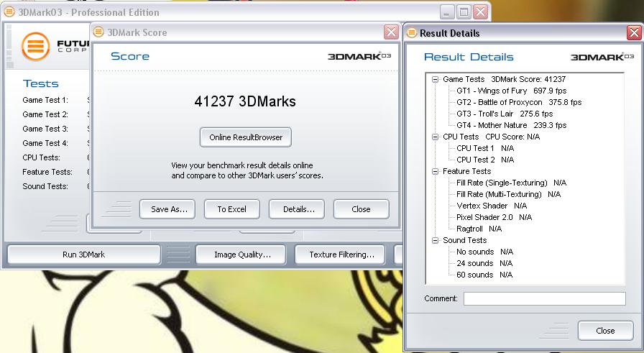Screen dimensions: 644x353
Task: Click the Sound Tests tree label
Action: (x=464, y=240)
